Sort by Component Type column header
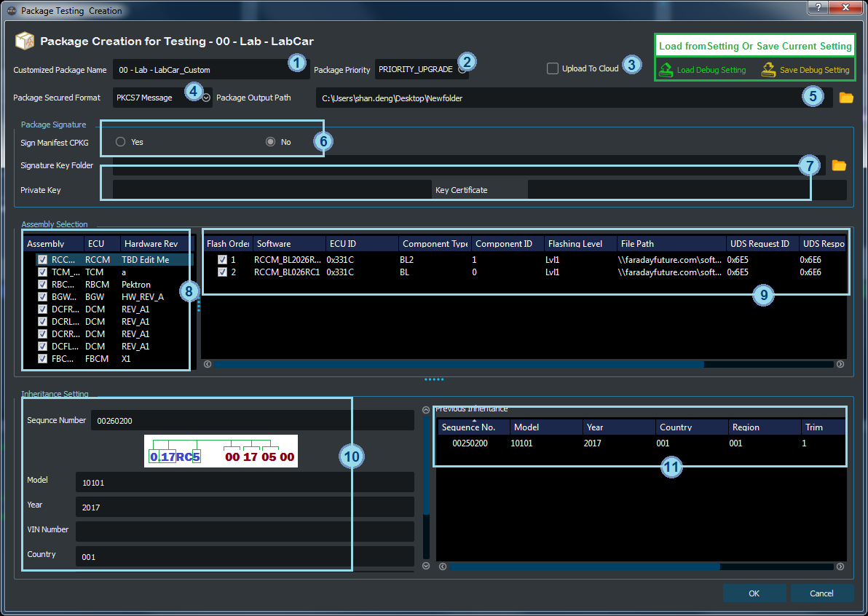868x616 pixels. point(435,243)
